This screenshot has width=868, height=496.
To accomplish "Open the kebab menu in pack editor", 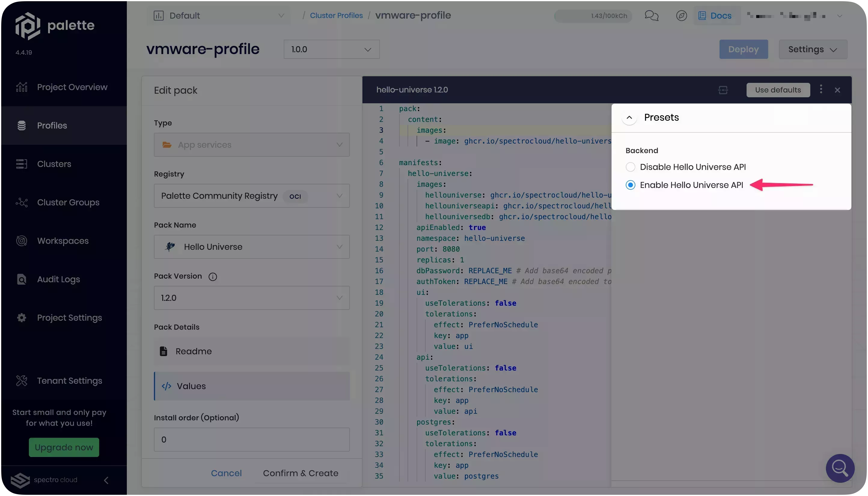I will pyautogui.click(x=821, y=89).
